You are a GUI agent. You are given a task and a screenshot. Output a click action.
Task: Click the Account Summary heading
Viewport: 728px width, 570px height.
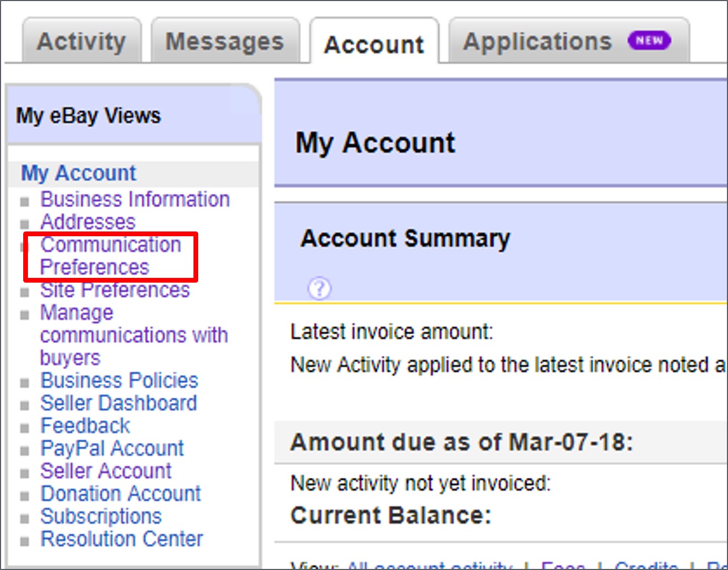coord(405,238)
